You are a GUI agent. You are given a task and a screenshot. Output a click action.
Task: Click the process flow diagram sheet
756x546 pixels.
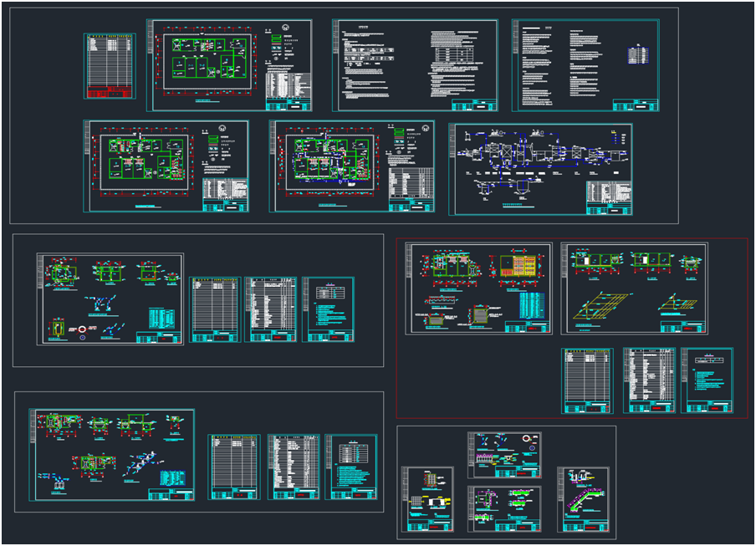540,170
